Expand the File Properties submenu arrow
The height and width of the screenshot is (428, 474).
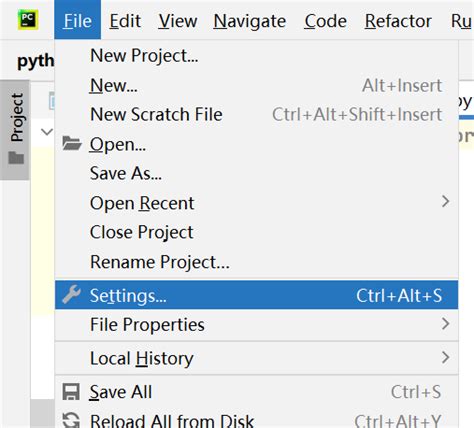[x=445, y=324]
